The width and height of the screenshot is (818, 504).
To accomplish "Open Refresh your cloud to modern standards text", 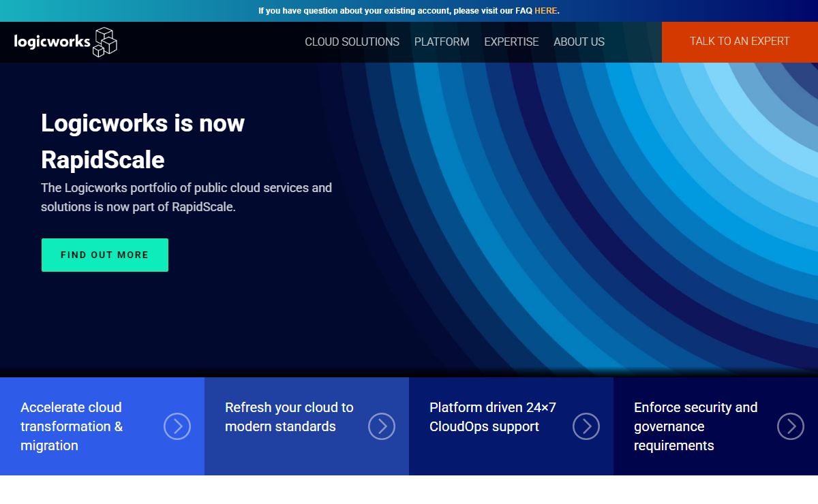I will (x=289, y=417).
